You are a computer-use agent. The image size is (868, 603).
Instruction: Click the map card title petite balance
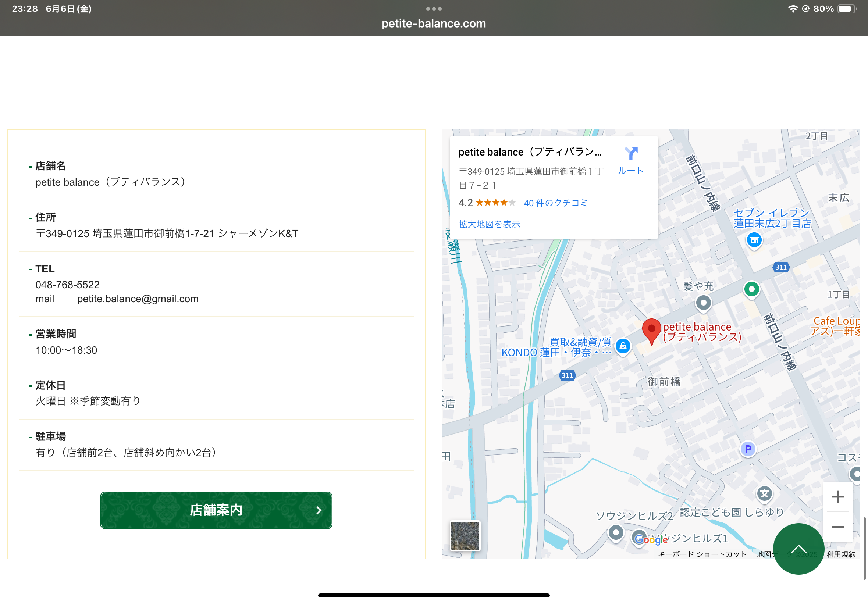[x=530, y=152]
